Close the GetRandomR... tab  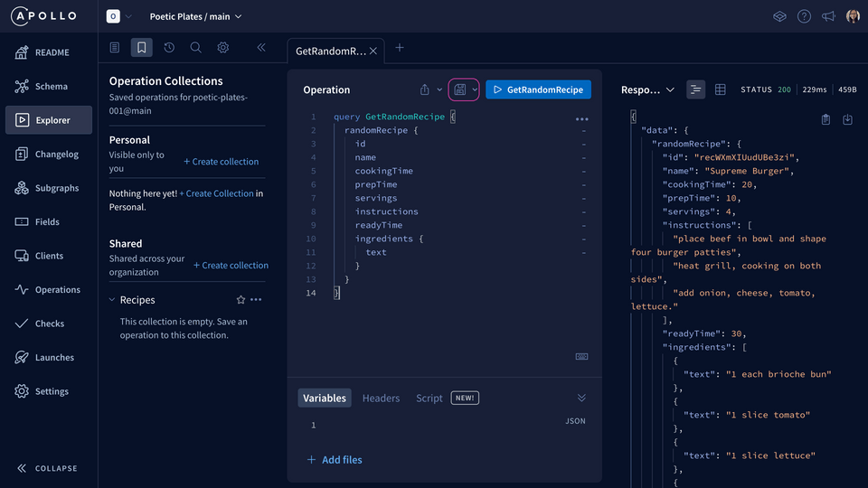tap(373, 51)
